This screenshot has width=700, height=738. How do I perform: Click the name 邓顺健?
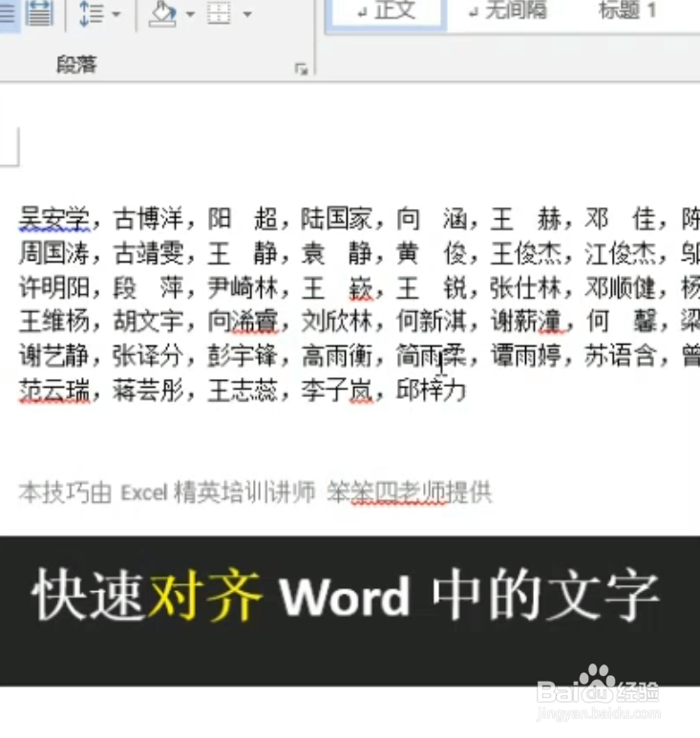[621, 287]
